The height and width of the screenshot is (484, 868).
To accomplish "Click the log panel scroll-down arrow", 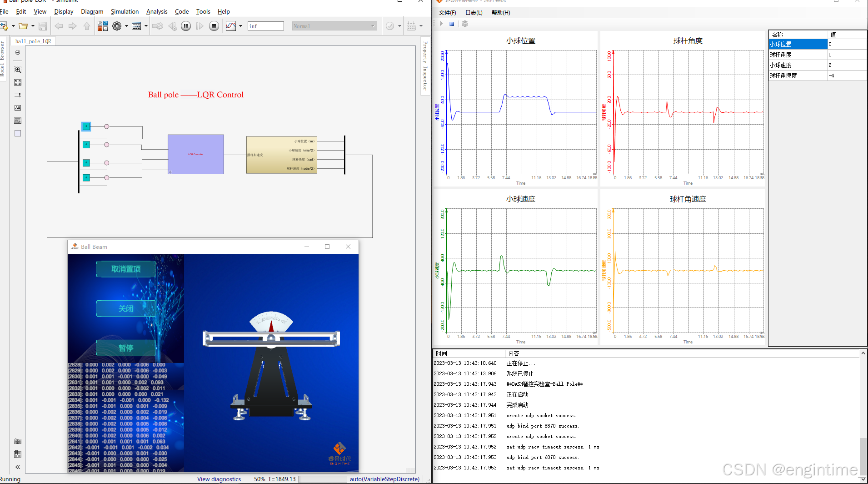I will [x=863, y=479].
